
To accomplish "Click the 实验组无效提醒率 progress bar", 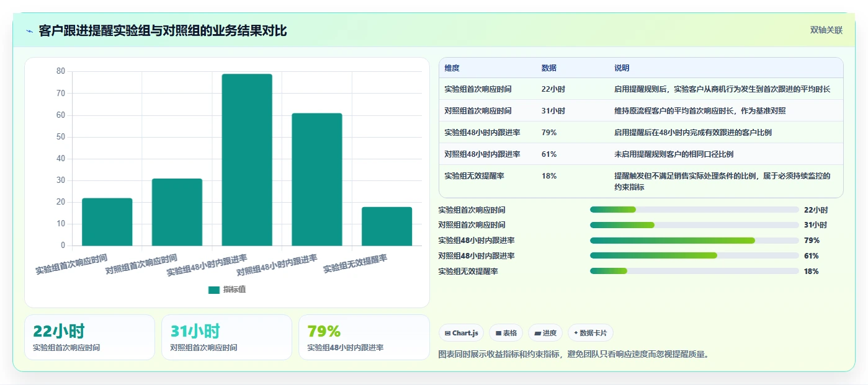I will (694, 272).
